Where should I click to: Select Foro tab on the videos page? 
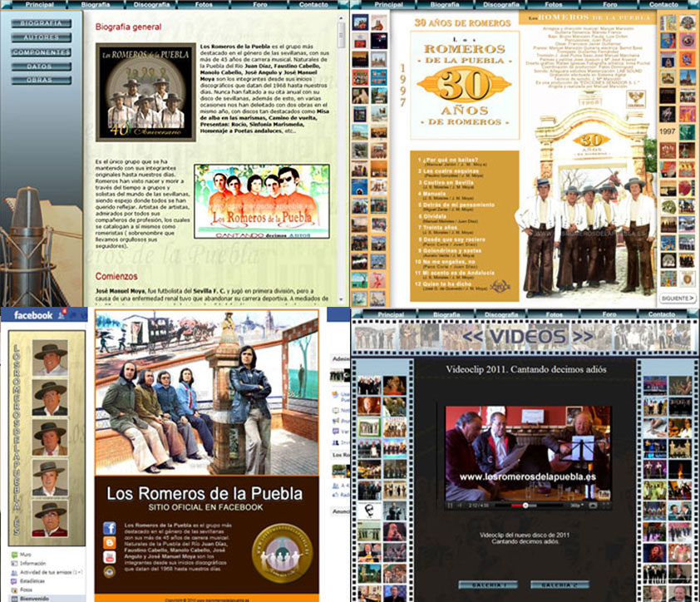610,314
